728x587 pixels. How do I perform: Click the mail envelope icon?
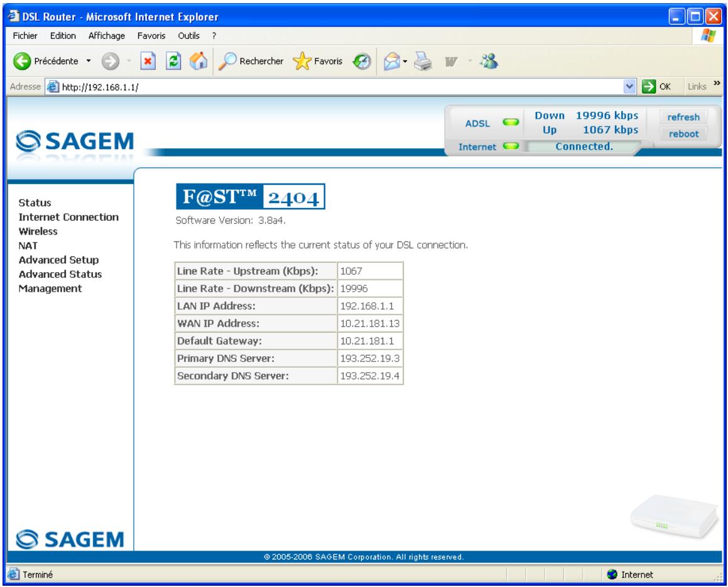coord(391,61)
